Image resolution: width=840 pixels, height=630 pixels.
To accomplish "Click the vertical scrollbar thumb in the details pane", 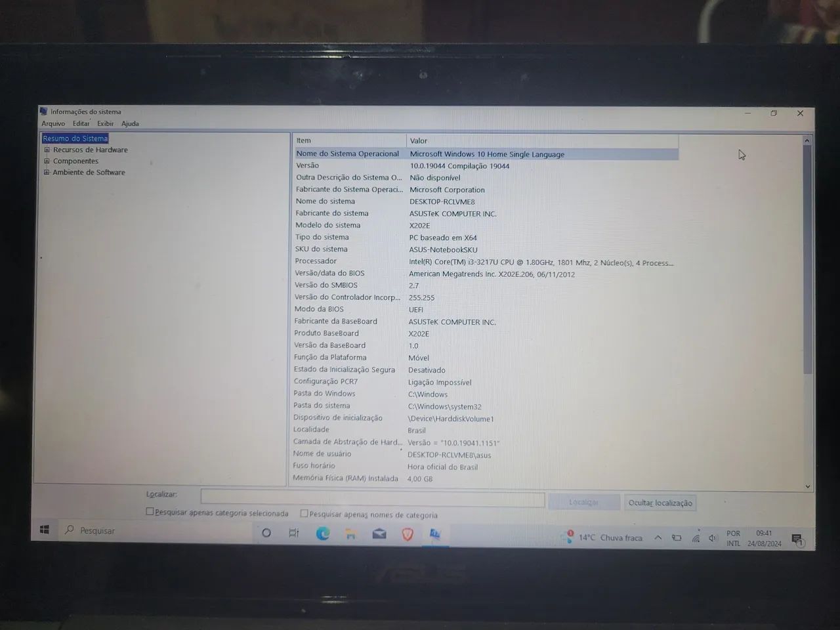I will (808, 259).
